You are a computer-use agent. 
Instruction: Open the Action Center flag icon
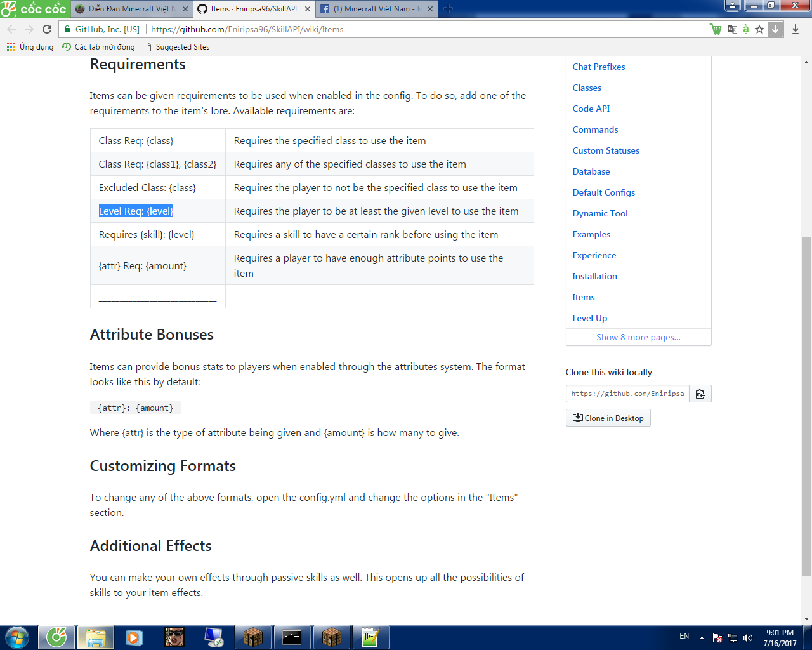(x=717, y=638)
